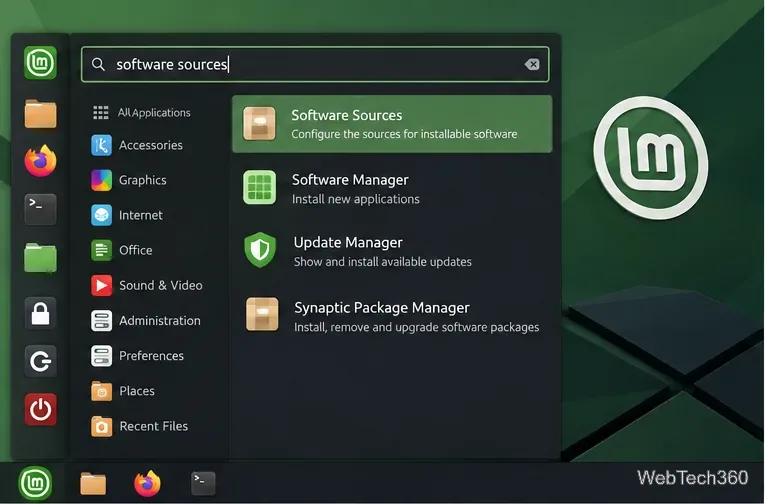The image size is (765, 504).
Task: Open the Office category
Action: pos(122,250)
